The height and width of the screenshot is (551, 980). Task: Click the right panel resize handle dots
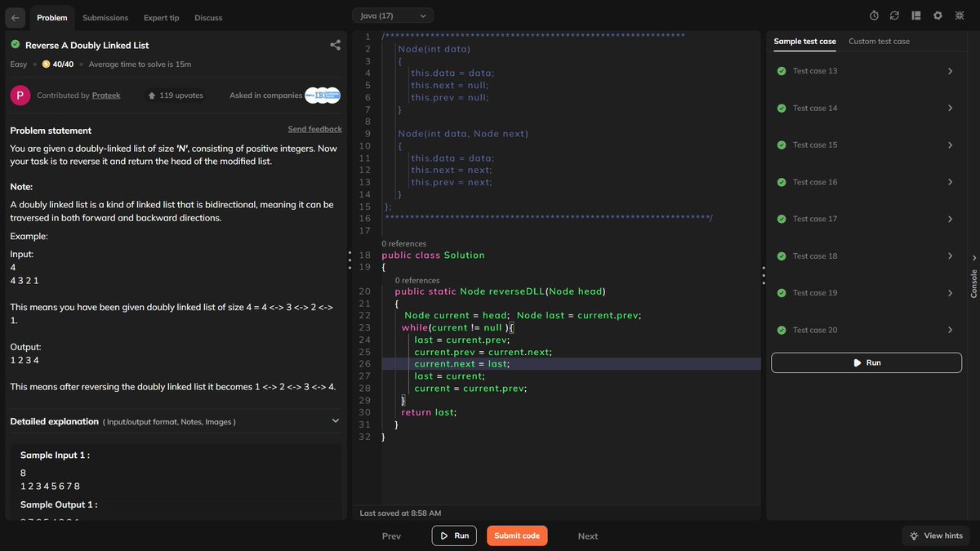[x=763, y=275]
